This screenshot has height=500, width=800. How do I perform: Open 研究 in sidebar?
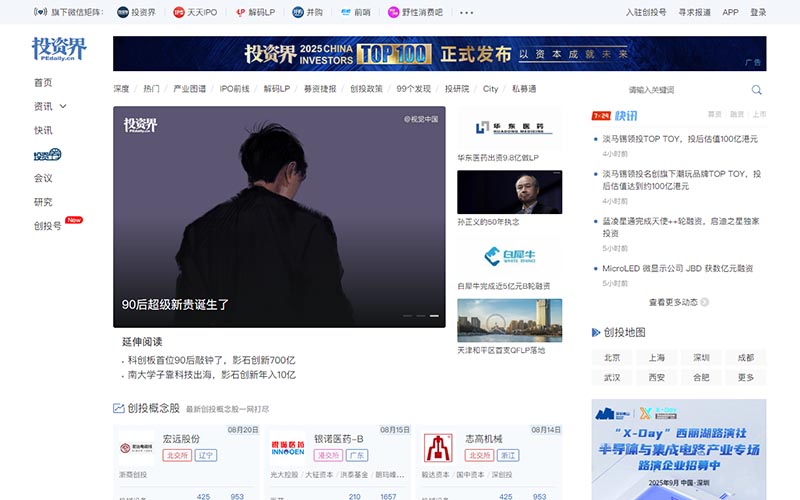(x=43, y=202)
